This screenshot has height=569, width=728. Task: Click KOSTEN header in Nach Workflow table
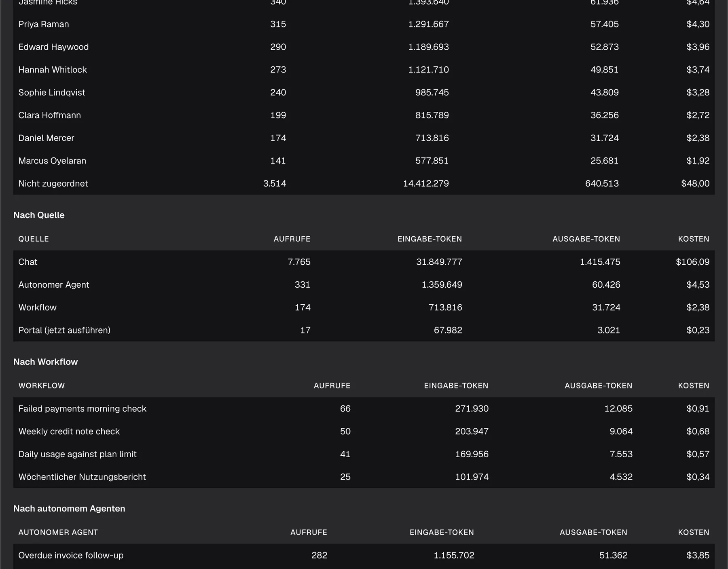pyautogui.click(x=694, y=386)
